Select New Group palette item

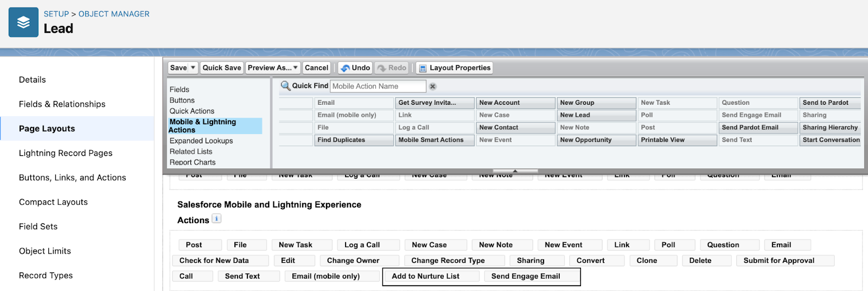[x=596, y=103]
